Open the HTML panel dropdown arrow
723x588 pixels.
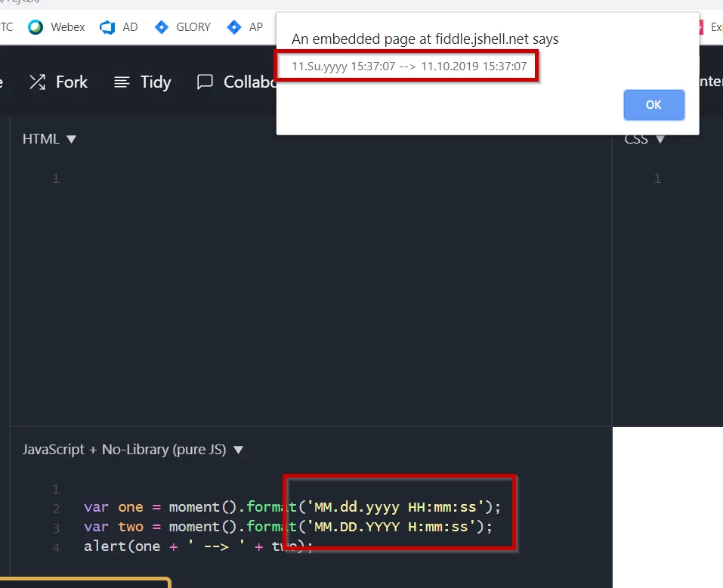(72, 139)
